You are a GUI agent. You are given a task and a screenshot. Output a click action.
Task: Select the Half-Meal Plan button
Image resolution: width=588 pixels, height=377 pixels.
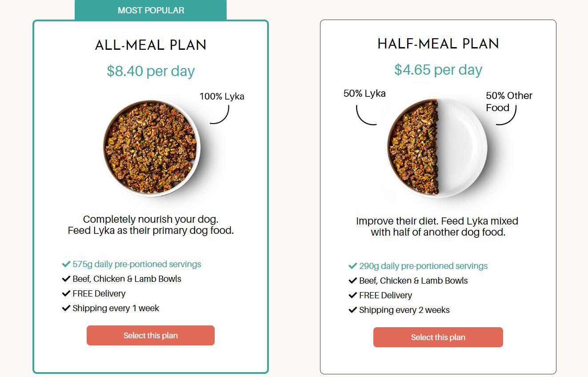coord(438,337)
